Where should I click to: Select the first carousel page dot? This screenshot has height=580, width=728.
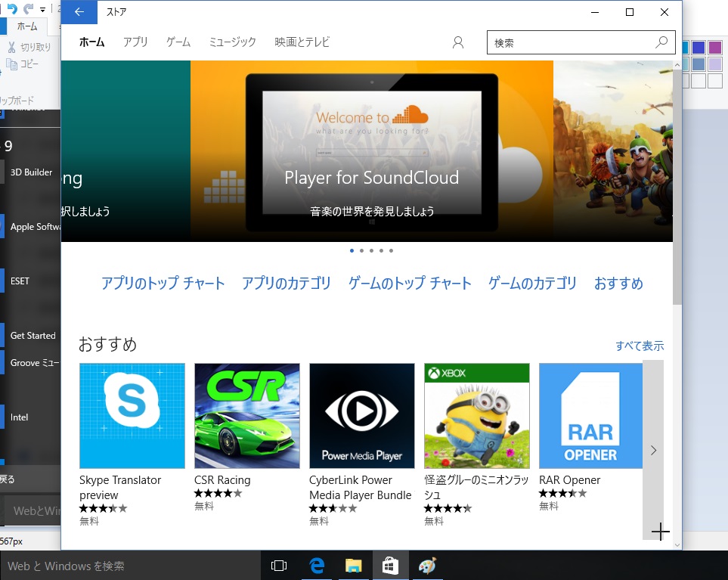(x=352, y=251)
